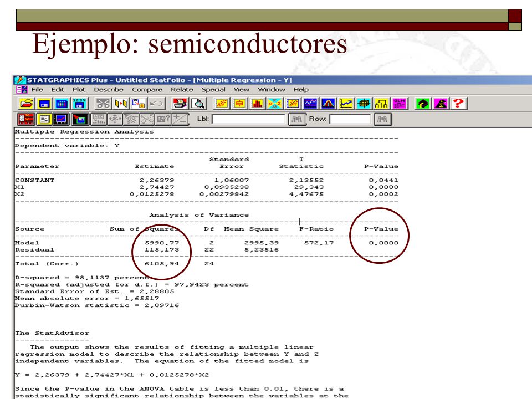Click the Row input field
The height and width of the screenshot is (399, 532).
(x=350, y=119)
